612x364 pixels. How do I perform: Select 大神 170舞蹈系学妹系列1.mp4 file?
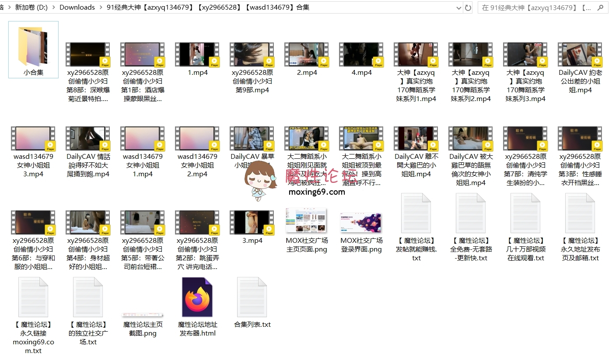tap(416, 55)
